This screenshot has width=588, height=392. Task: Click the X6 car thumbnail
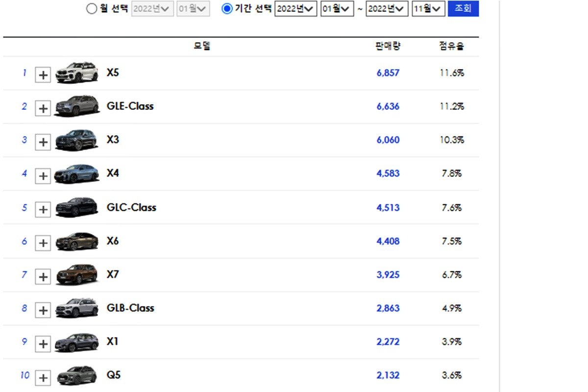coord(76,241)
